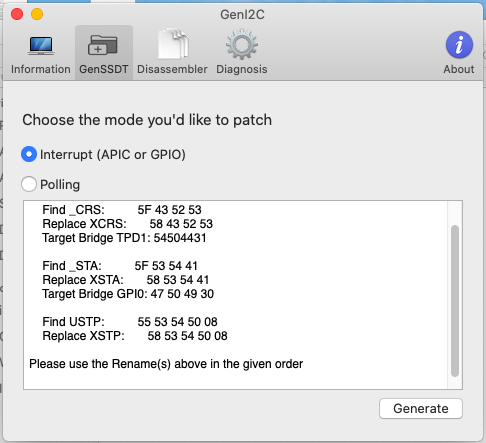486x443 pixels.
Task: Click the 'Replace XSTP:' line
Action: [x=135, y=336]
